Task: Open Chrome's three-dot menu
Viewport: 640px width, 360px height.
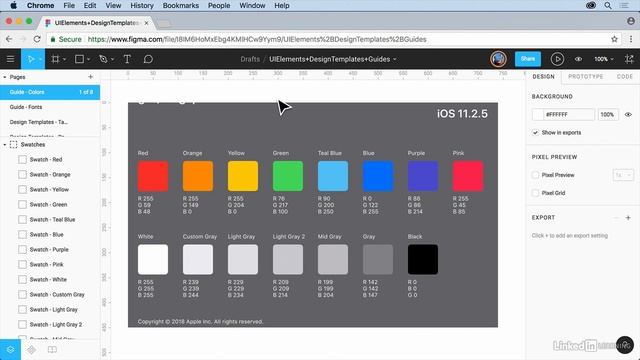Action: click(x=631, y=39)
